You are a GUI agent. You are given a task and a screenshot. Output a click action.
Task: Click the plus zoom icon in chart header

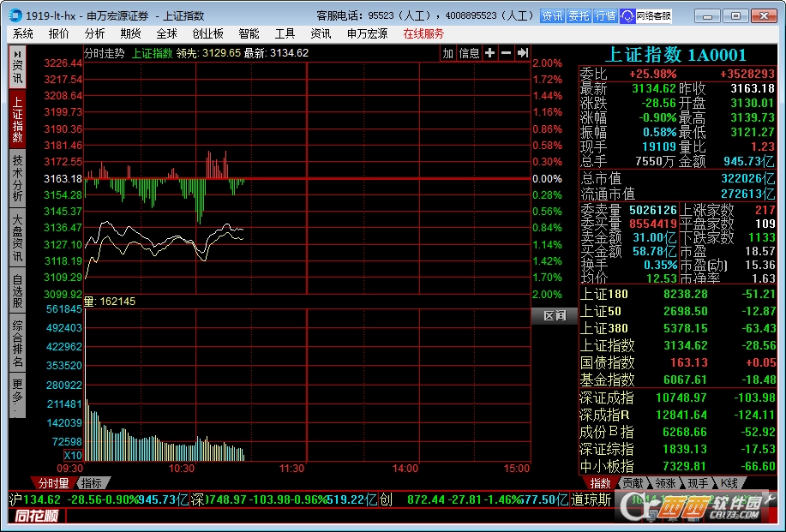click(489, 53)
